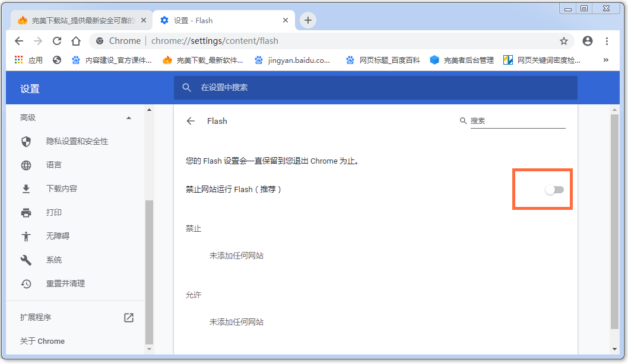The width and height of the screenshot is (628, 364).
Task: Open 内容建设_官方课件 bookmark
Action: tap(112, 60)
